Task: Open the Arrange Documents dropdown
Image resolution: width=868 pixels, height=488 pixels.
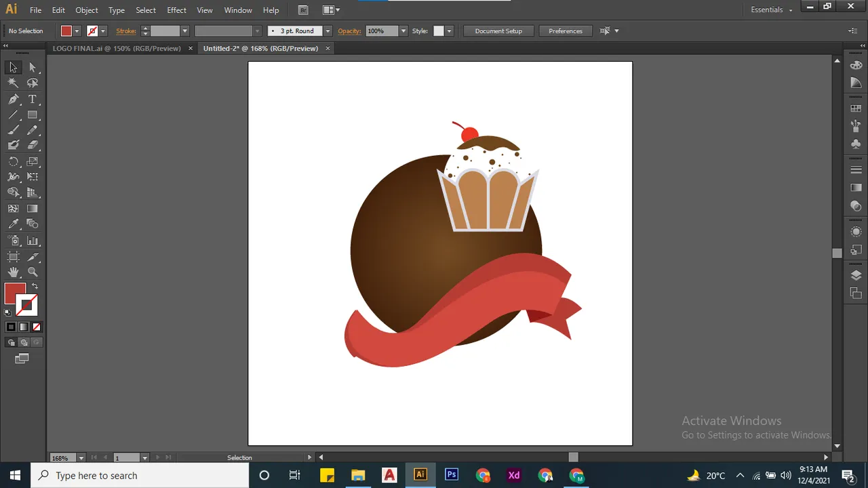Action: [332, 9]
